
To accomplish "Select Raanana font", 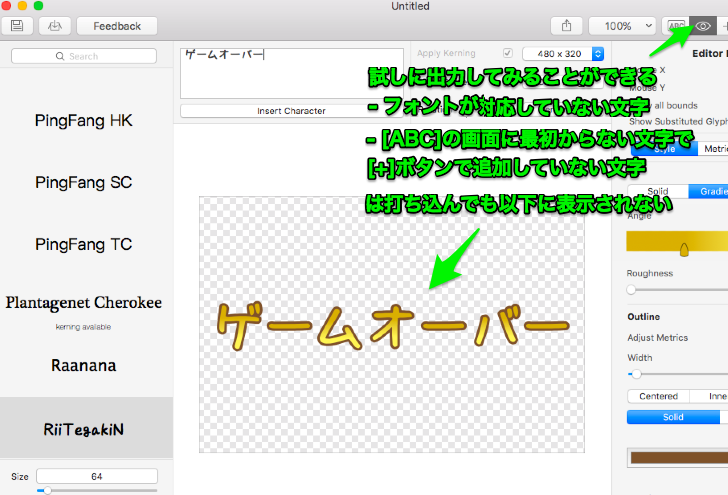I will tap(84, 365).
